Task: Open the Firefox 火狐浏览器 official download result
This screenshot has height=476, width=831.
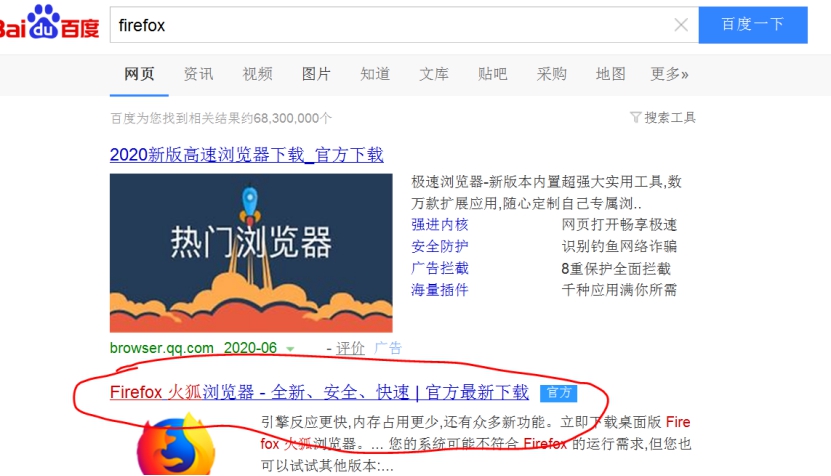Action: point(319,392)
